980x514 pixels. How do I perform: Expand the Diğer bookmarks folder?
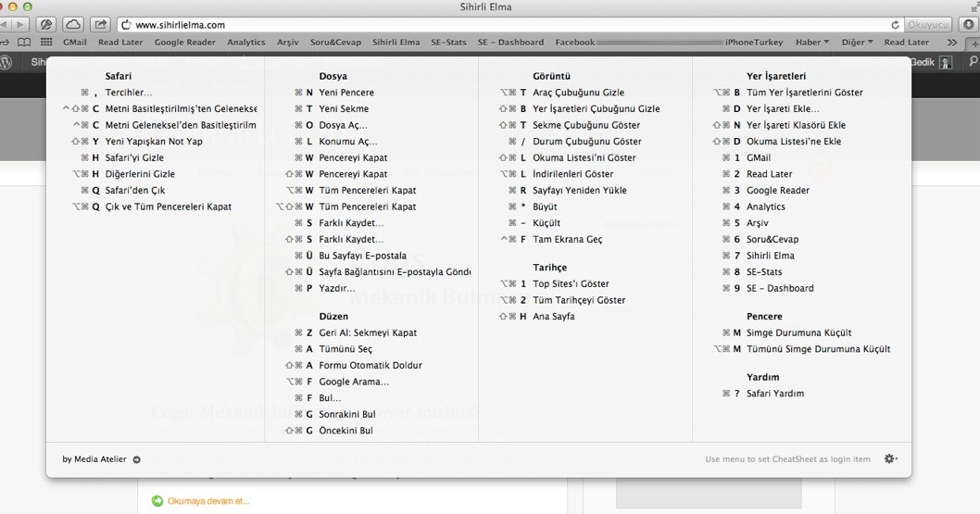tap(857, 43)
